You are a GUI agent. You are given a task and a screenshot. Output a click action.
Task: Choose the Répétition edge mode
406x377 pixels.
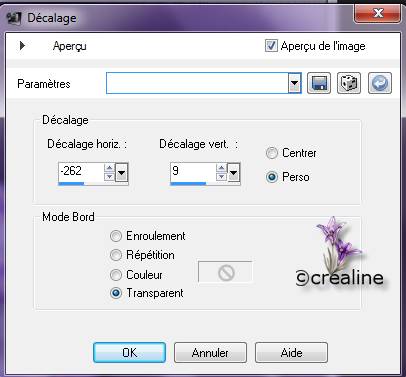coord(116,255)
